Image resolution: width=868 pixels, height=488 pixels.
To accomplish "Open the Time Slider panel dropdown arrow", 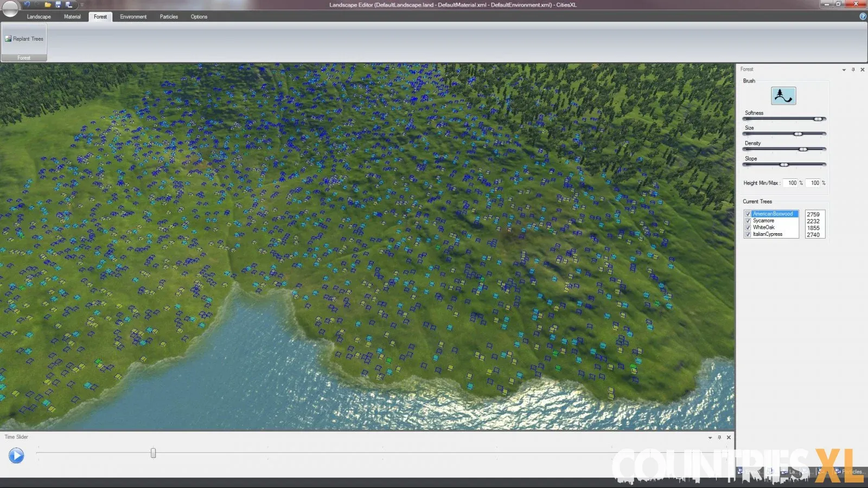I will (x=710, y=438).
